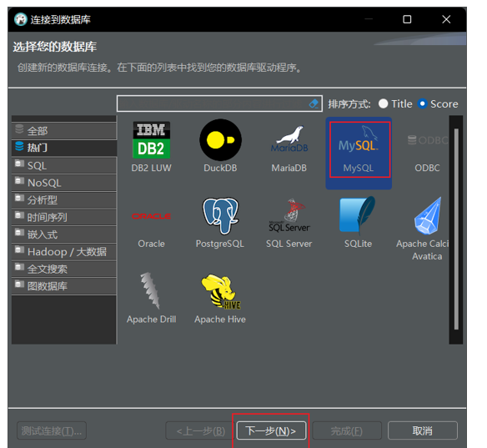The width and height of the screenshot is (487, 448).
Task: Click the 下一步(N)> next button
Action: pyautogui.click(x=271, y=430)
